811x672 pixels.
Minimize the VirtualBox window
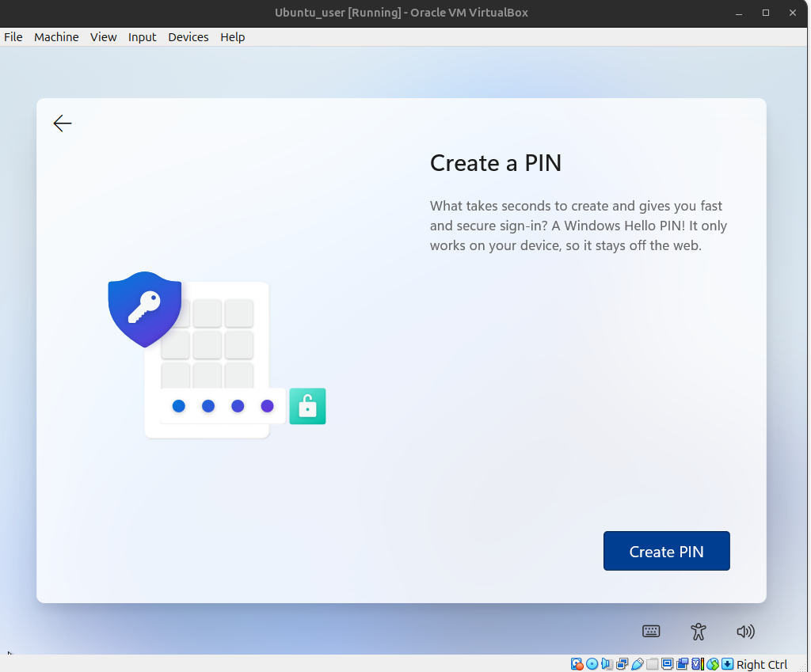tap(739, 13)
